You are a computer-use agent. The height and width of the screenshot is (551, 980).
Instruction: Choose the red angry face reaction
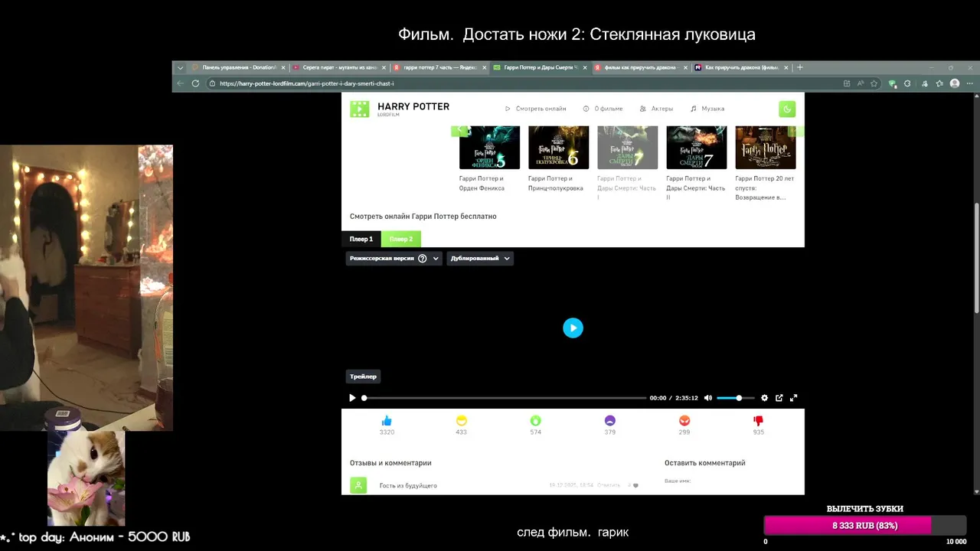pyautogui.click(x=684, y=421)
